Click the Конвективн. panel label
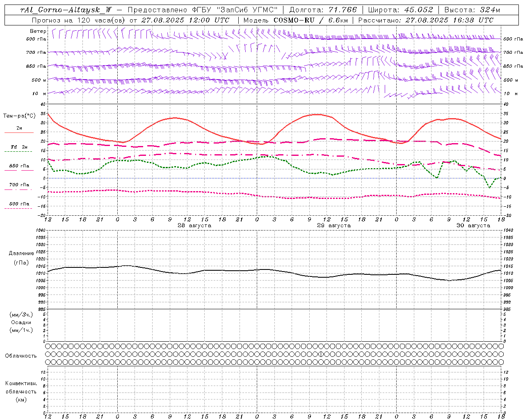The width and height of the screenshot is (525, 420). (21, 383)
